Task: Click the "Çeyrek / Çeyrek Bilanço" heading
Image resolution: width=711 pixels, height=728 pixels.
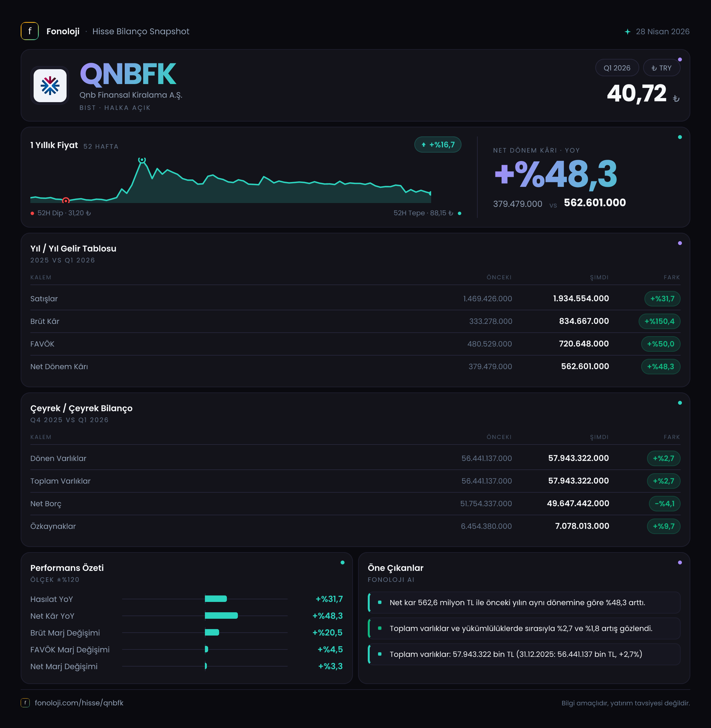Action: point(81,408)
